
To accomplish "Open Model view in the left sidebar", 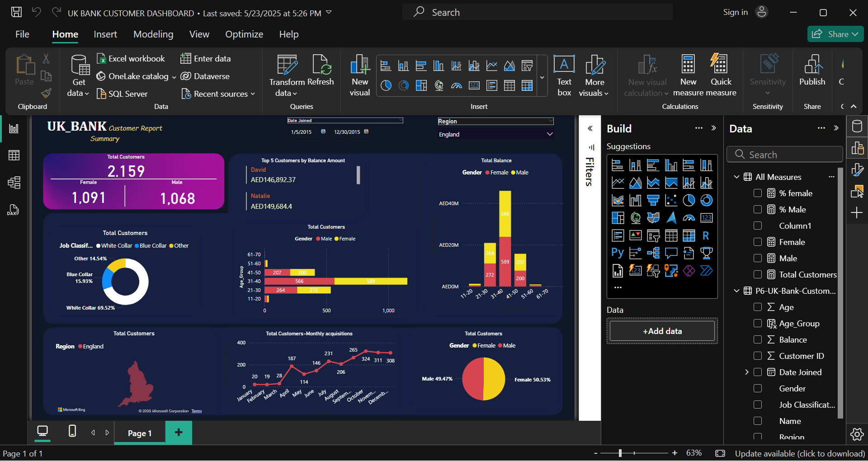I will pyautogui.click(x=14, y=183).
